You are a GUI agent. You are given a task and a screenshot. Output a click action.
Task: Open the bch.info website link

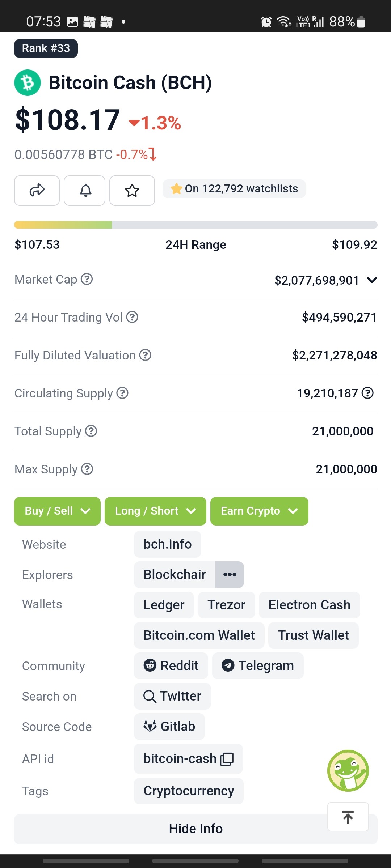(x=168, y=544)
